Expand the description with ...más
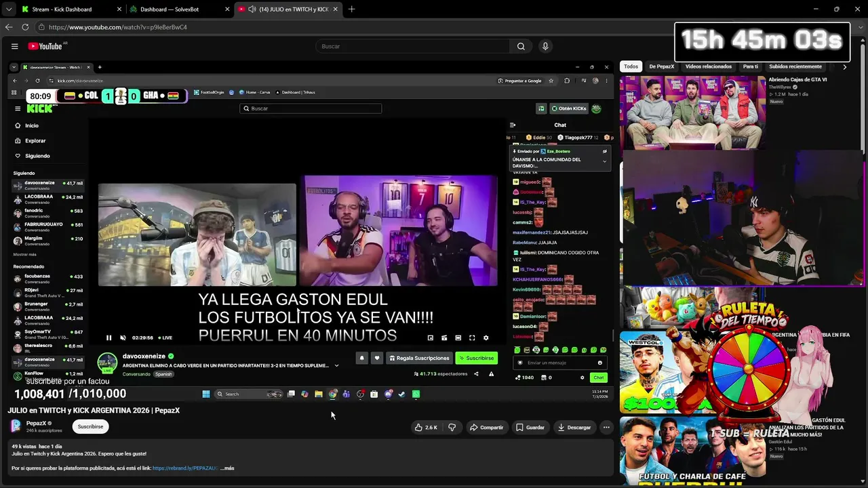The image size is (868, 488). (x=227, y=468)
